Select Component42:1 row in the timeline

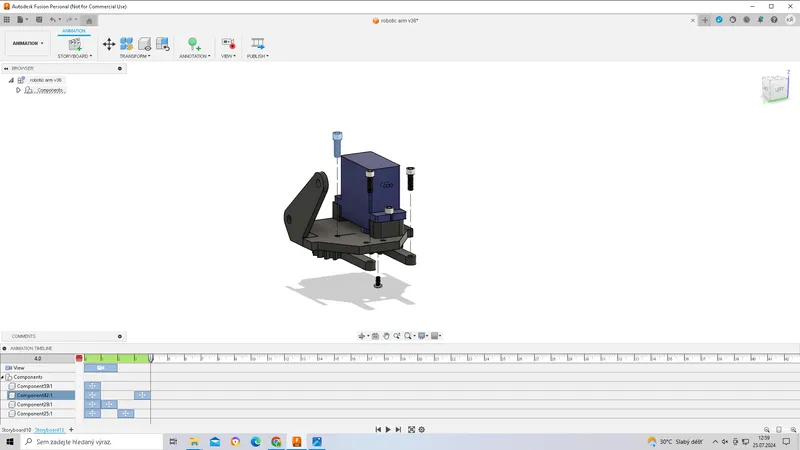click(x=41, y=395)
